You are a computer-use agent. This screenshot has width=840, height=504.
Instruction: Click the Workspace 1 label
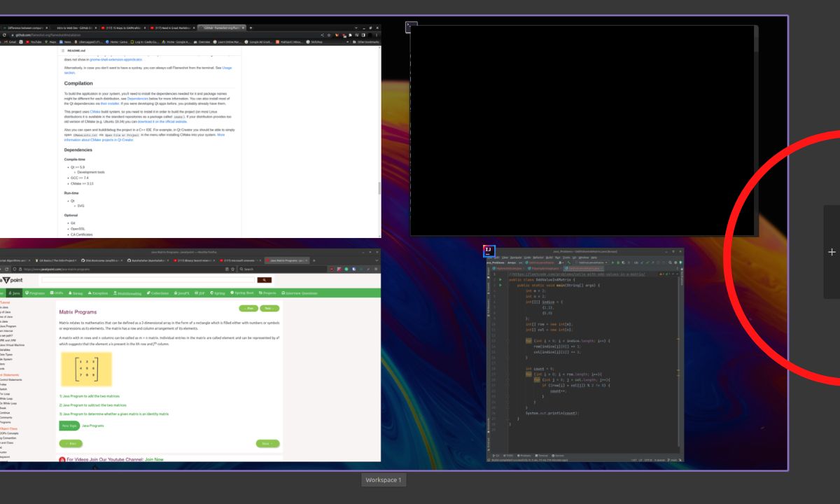[x=384, y=480]
